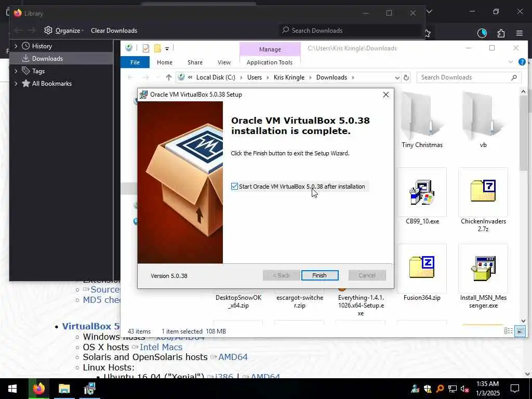The width and height of the screenshot is (532, 399).
Task: Open Organize menu in Library
Action: pyautogui.click(x=64, y=31)
